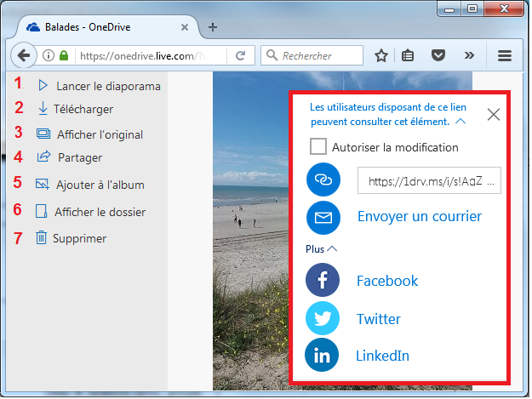The width and height of the screenshot is (532, 399).
Task: Click the search magnifier icon
Action: (272, 54)
